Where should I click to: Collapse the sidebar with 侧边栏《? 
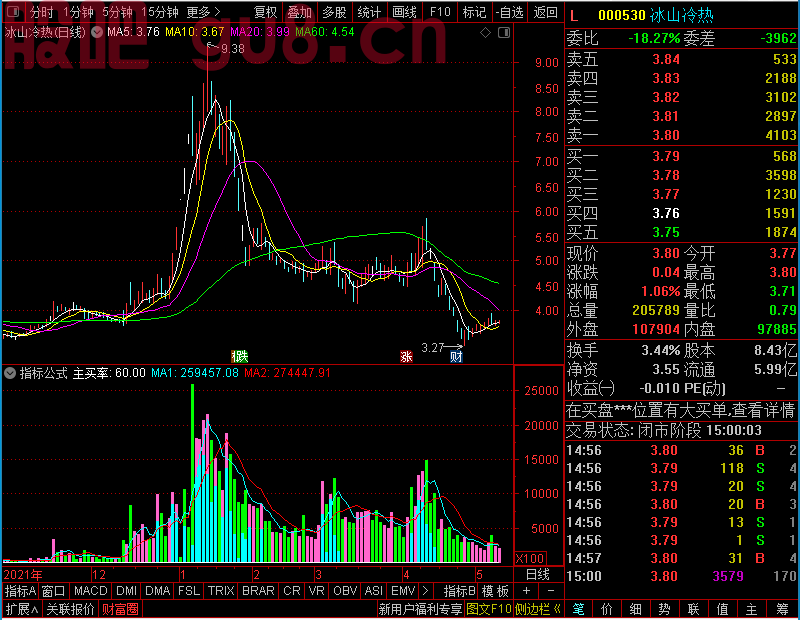538,609
